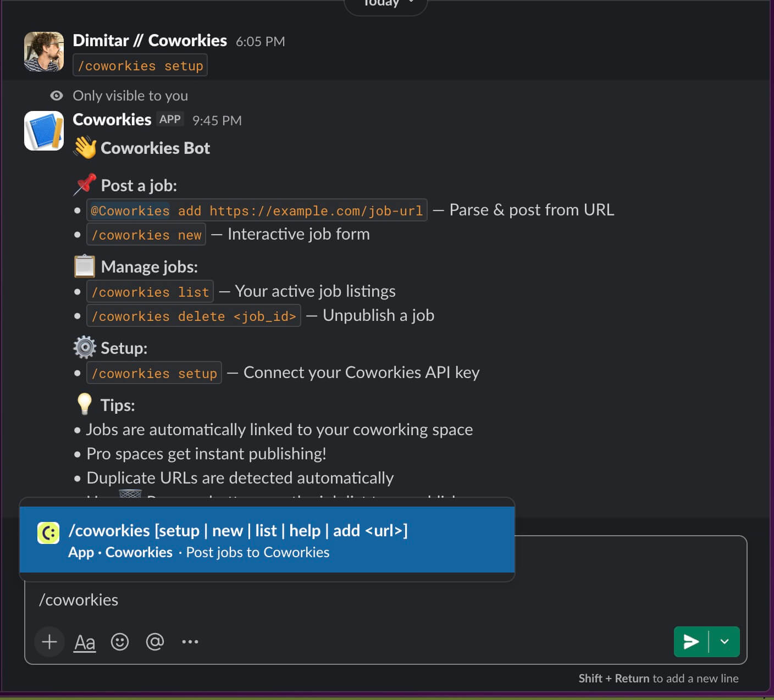Send the message with the green arrow
The height and width of the screenshot is (700, 774).
tap(691, 642)
